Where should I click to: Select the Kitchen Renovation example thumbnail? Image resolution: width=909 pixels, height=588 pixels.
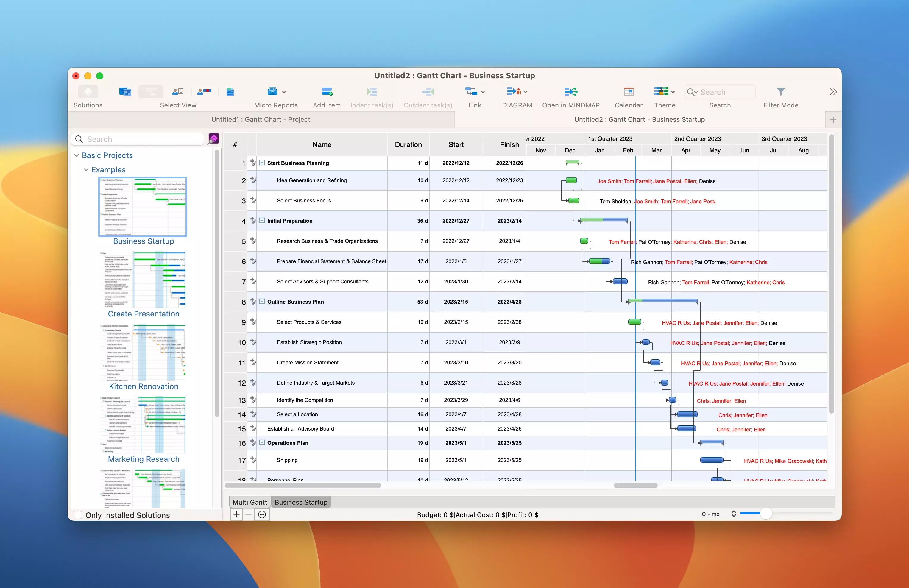coord(143,352)
